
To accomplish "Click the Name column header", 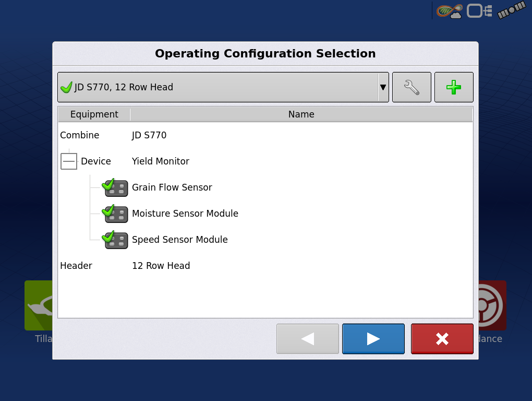I will [301, 114].
